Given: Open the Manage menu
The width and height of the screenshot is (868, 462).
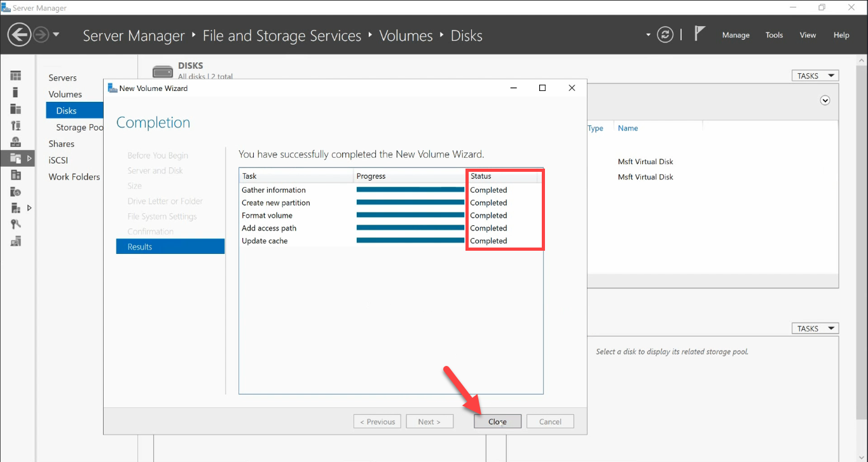Looking at the screenshot, I should coord(736,35).
